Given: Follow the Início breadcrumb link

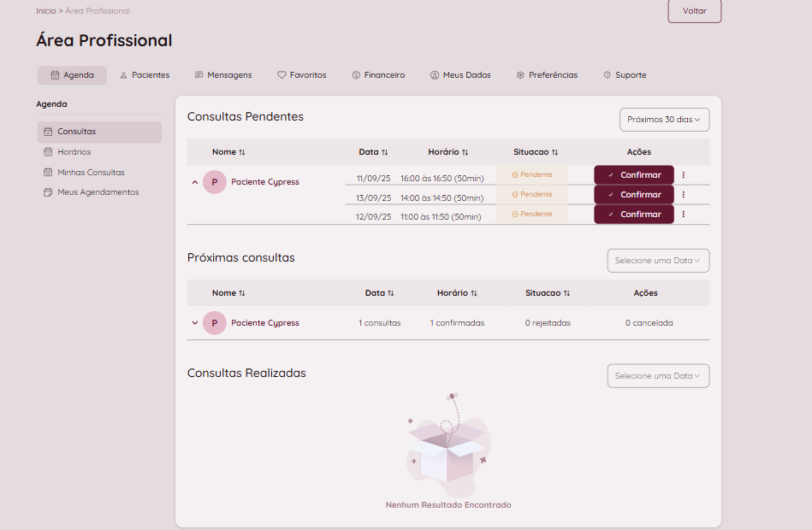Looking at the screenshot, I should tap(46, 11).
